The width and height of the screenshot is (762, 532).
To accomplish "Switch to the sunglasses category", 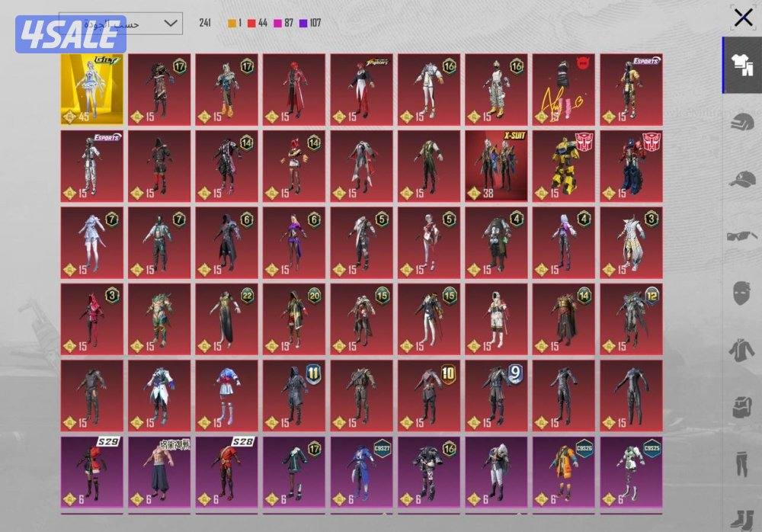I will (742, 236).
